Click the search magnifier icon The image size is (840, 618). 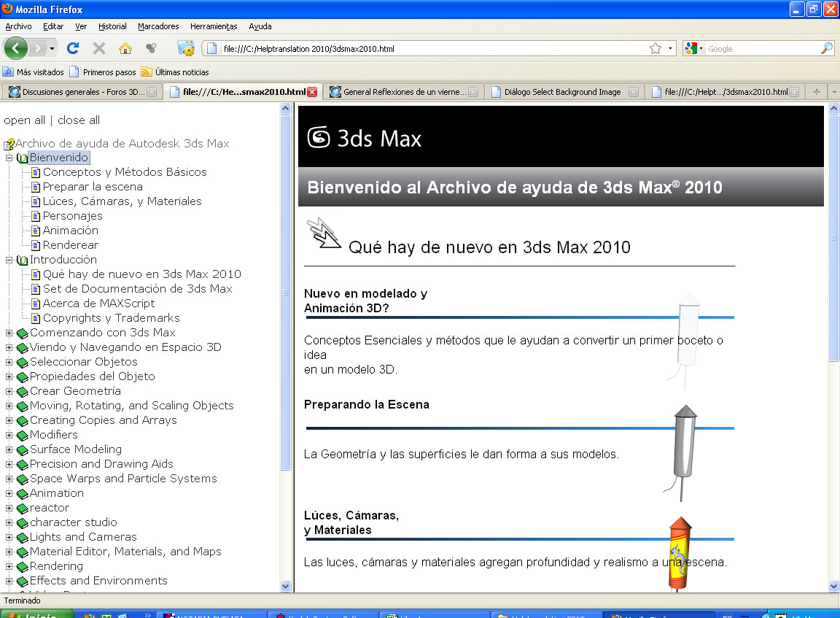(827, 48)
